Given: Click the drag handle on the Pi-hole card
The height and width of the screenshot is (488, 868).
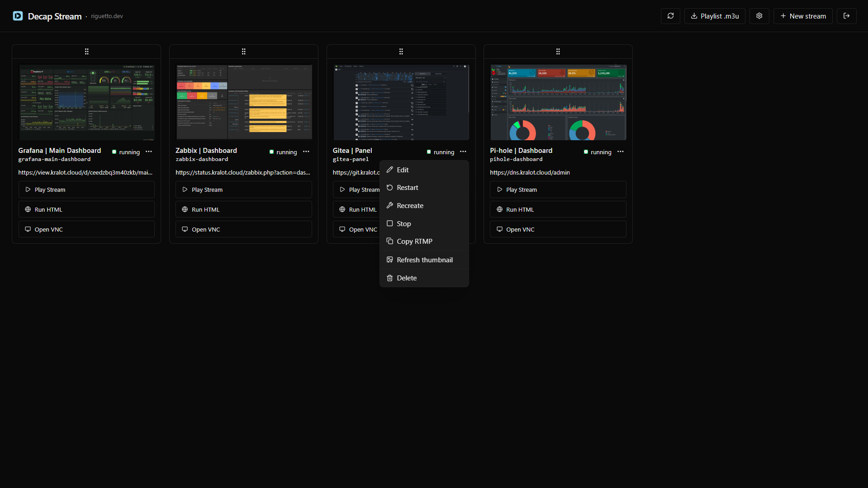Looking at the screenshot, I should coord(558,51).
